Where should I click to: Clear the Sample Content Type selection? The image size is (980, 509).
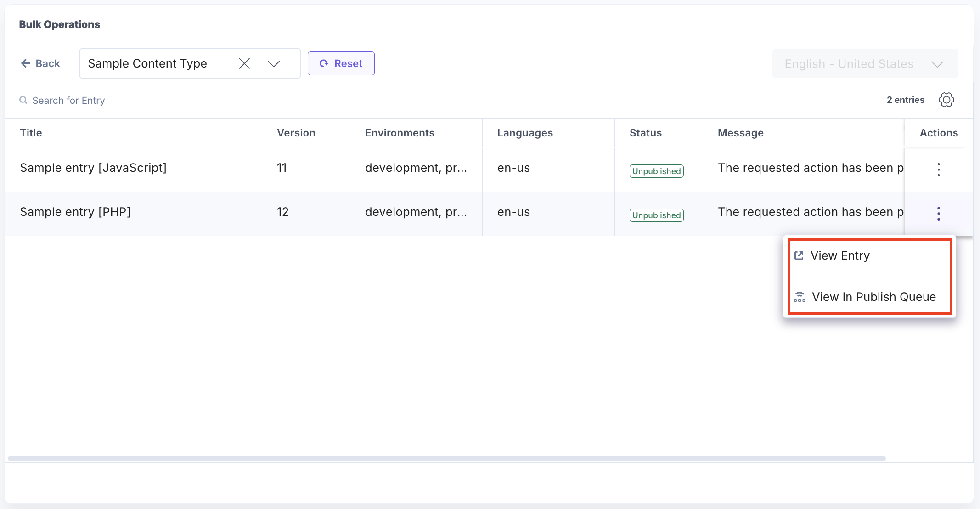(x=244, y=63)
